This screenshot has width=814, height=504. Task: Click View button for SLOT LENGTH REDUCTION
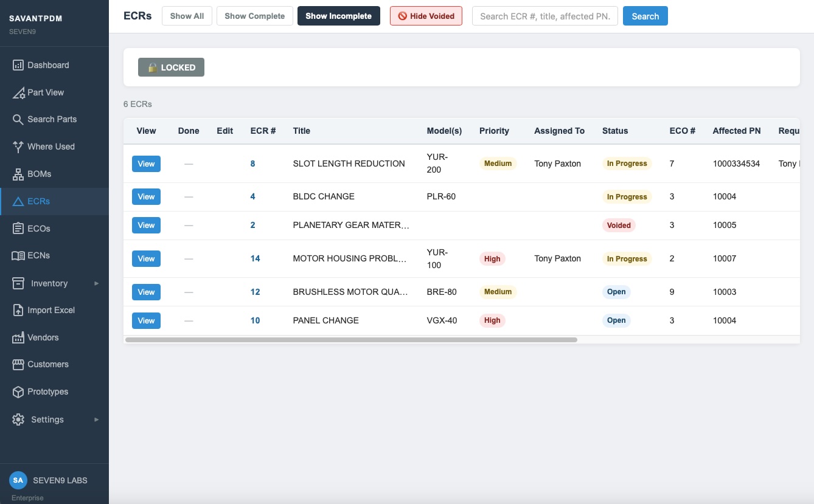coord(146,164)
